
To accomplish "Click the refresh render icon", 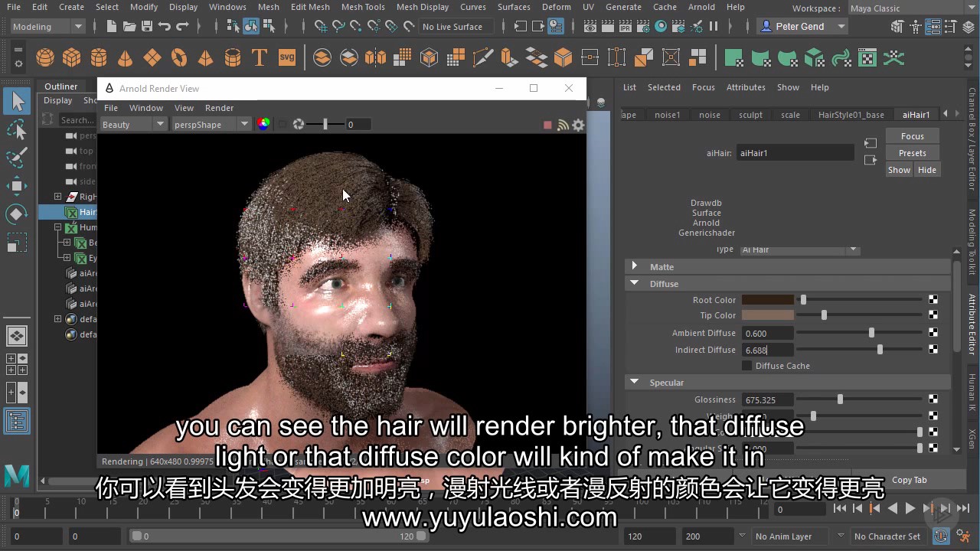I will point(299,124).
